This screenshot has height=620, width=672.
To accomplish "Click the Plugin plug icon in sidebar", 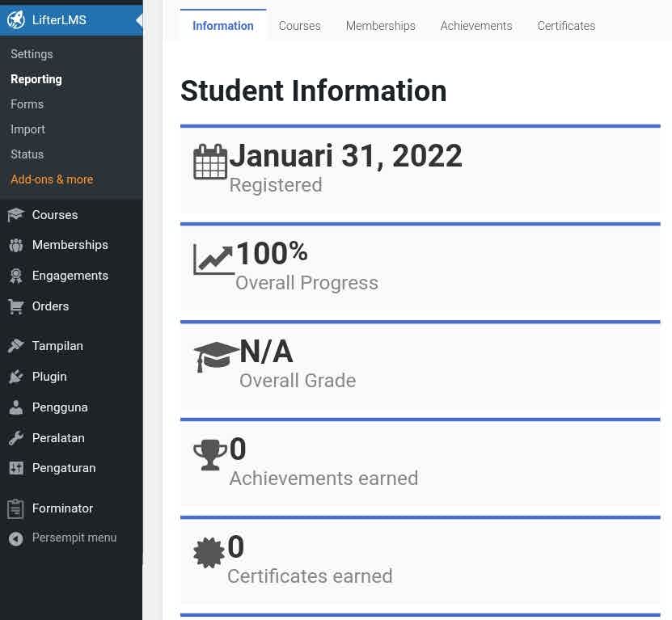I will click(x=15, y=377).
